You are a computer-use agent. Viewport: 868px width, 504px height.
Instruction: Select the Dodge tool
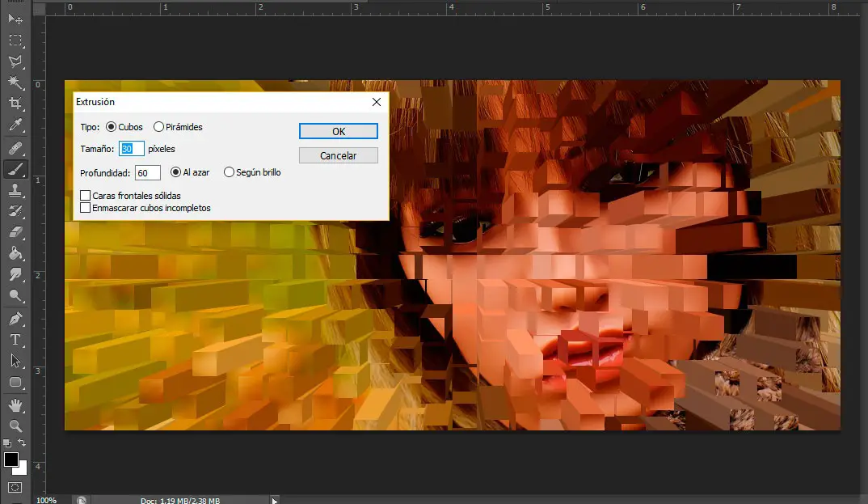[x=15, y=295]
